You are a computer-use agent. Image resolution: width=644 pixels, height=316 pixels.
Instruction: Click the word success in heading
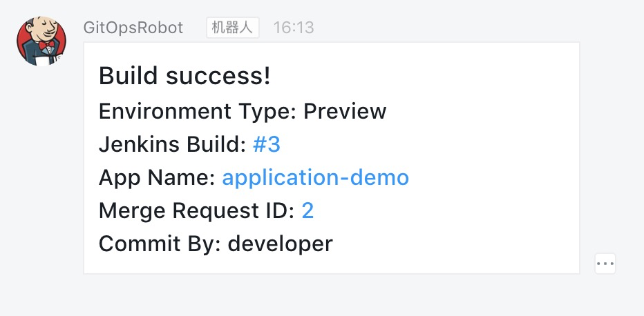click(215, 77)
